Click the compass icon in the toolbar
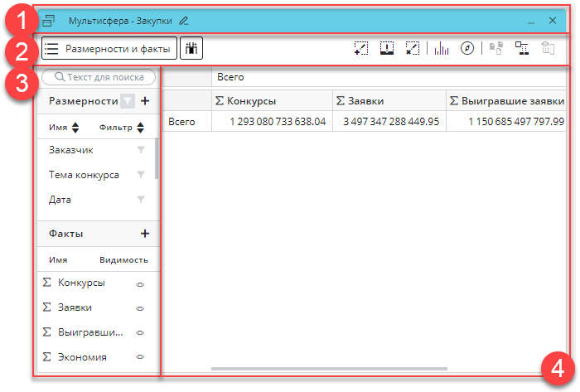 467,50
